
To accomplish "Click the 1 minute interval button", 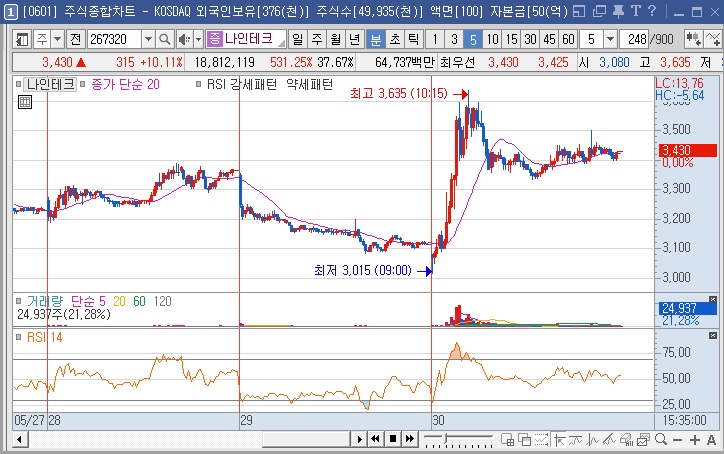I will click(x=434, y=40).
